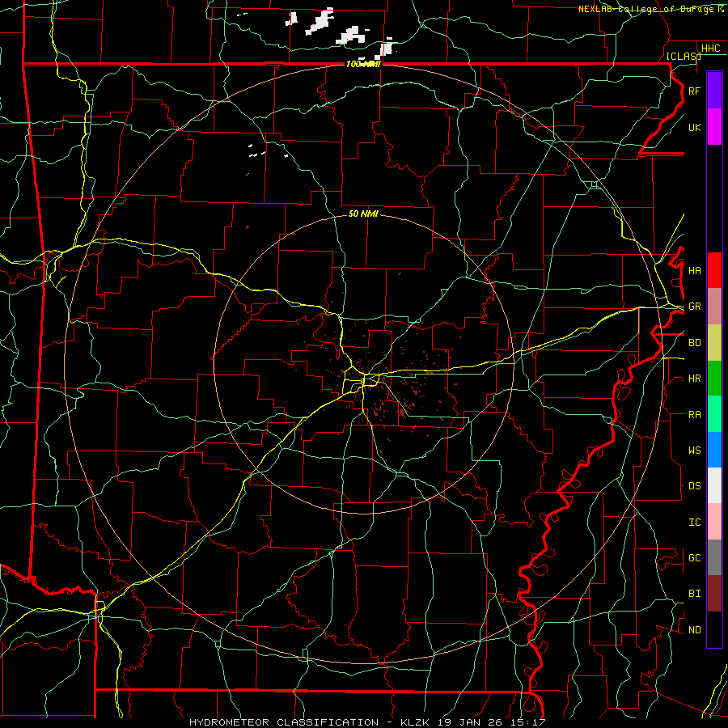Click the IC legend label
Screen dimensions: 728x728
pyautogui.click(x=694, y=523)
